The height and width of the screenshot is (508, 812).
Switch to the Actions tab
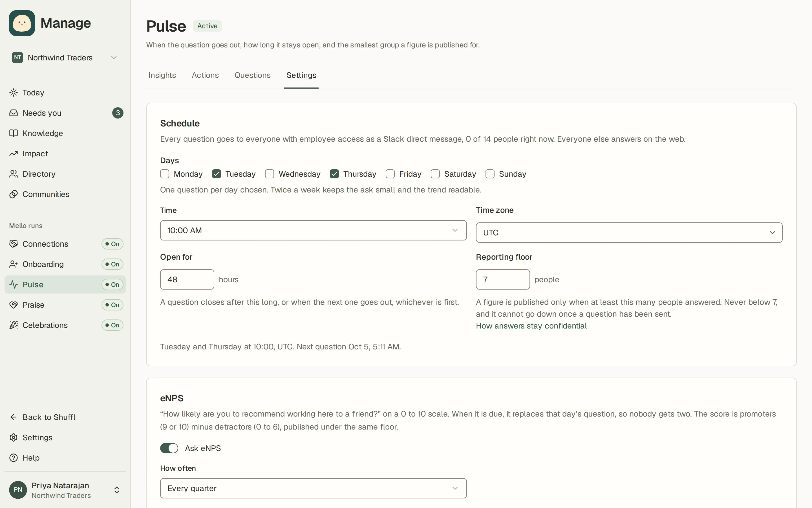pos(205,75)
